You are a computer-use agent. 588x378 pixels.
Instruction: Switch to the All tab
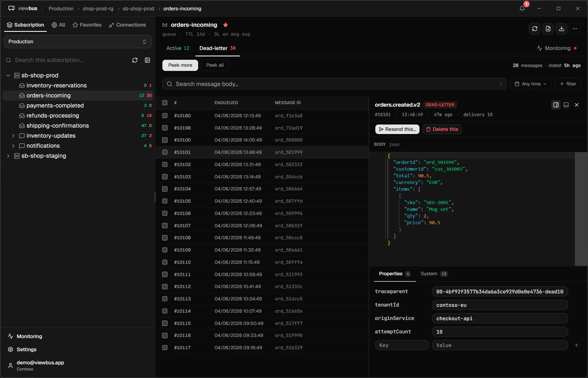(x=58, y=25)
